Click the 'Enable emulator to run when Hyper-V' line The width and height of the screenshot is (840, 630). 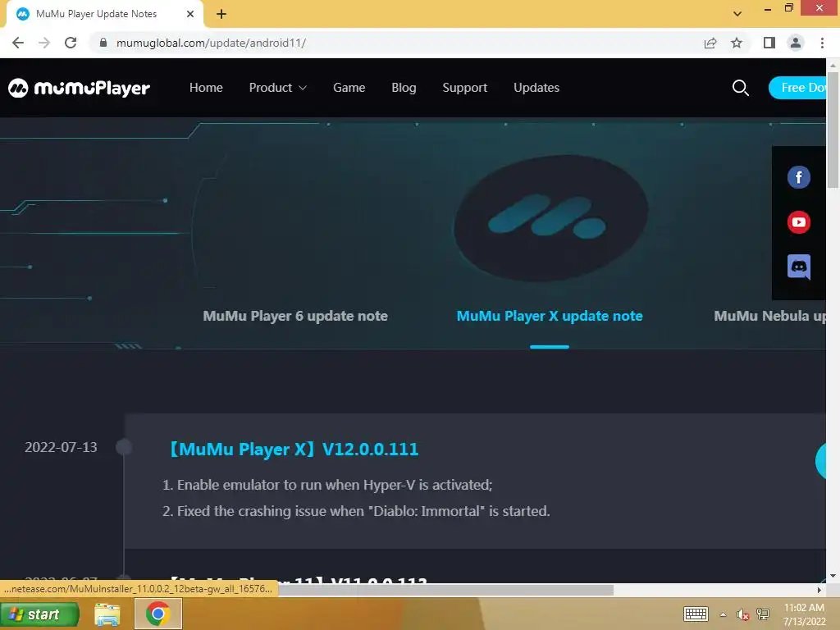tap(327, 485)
